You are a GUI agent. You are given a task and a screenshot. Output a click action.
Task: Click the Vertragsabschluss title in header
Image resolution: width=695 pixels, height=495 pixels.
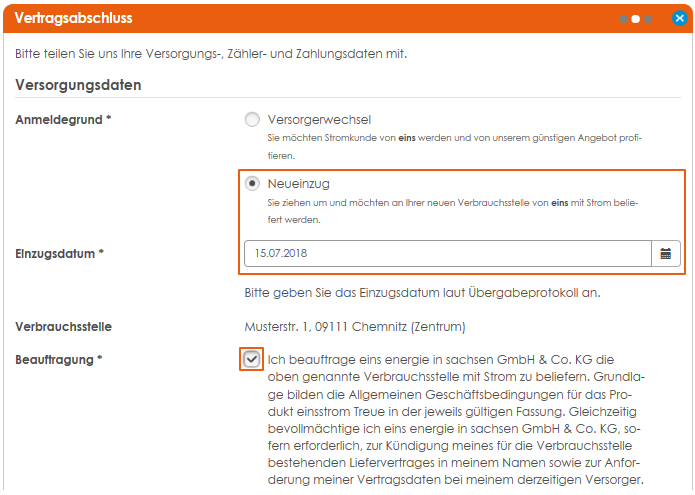click(x=73, y=18)
